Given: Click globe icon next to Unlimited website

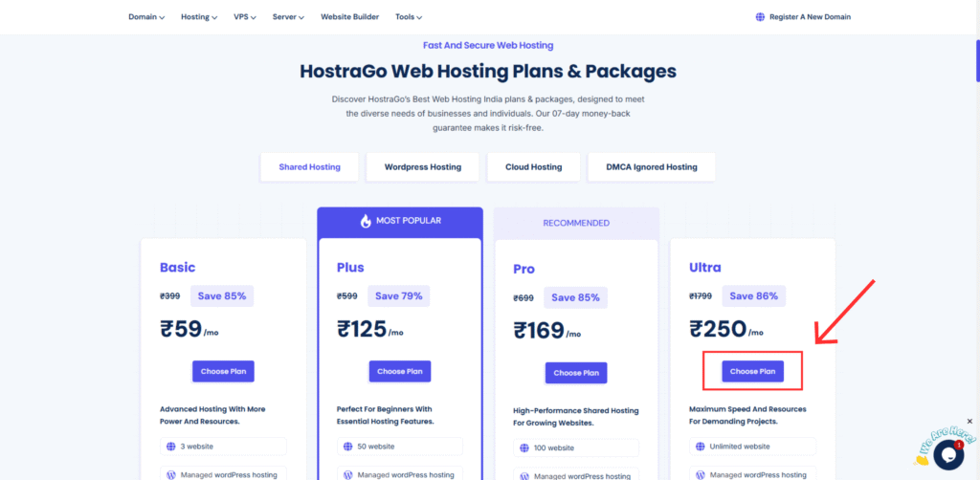Looking at the screenshot, I should [701, 447].
